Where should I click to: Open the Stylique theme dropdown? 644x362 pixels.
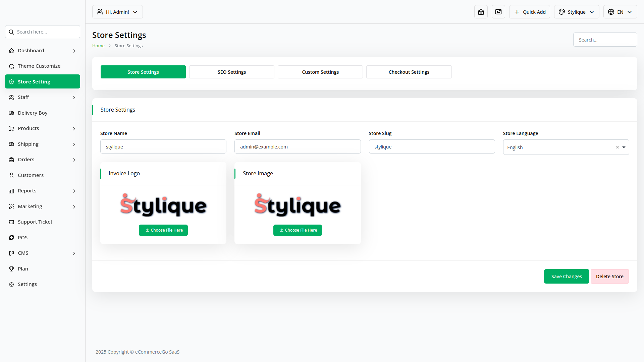576,12
